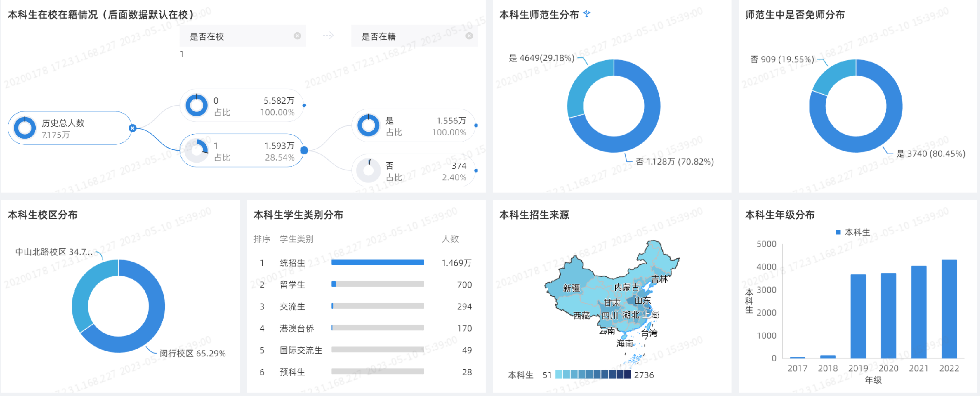Select the 2018 bar in grade chart

828,356
